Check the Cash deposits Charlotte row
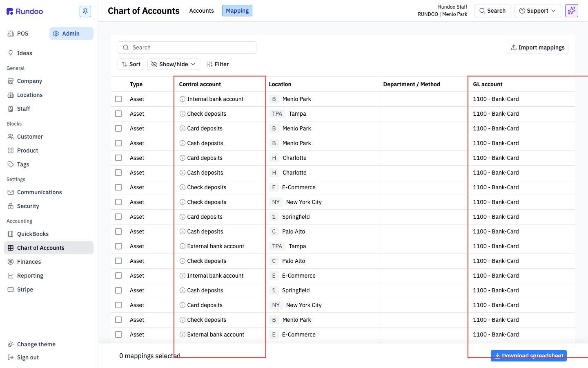The width and height of the screenshot is (588, 368). 118,173
